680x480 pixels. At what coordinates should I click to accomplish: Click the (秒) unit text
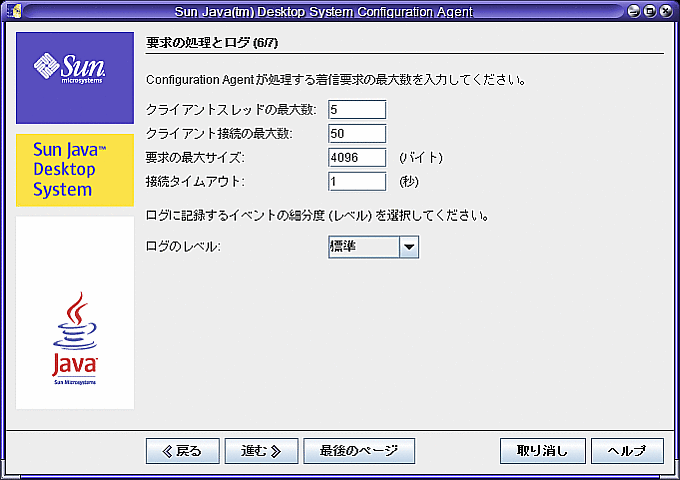409,181
